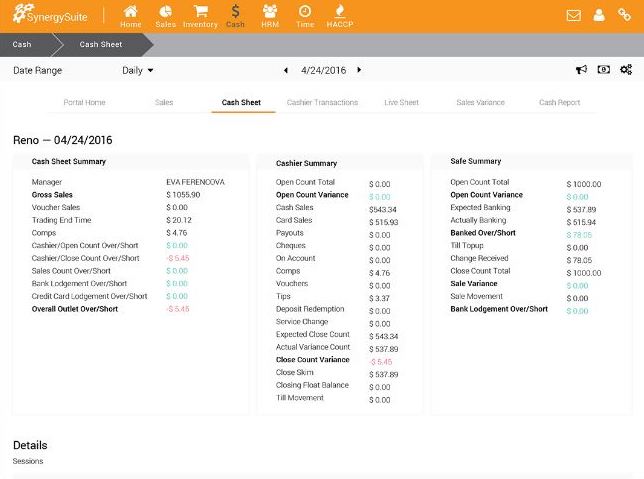
Task: Switch to Sales Variance tab
Action: click(x=480, y=102)
